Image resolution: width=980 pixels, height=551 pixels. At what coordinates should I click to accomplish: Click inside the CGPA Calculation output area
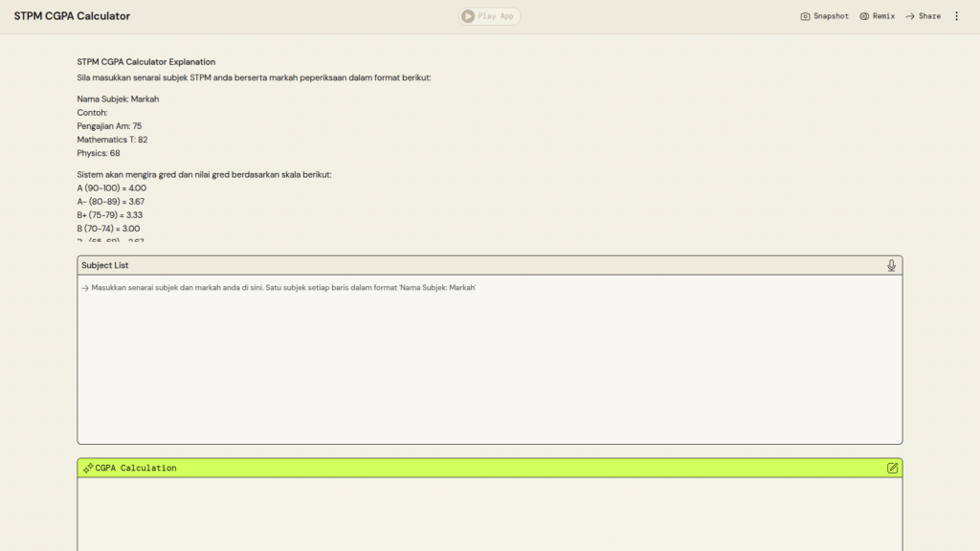tap(489, 515)
